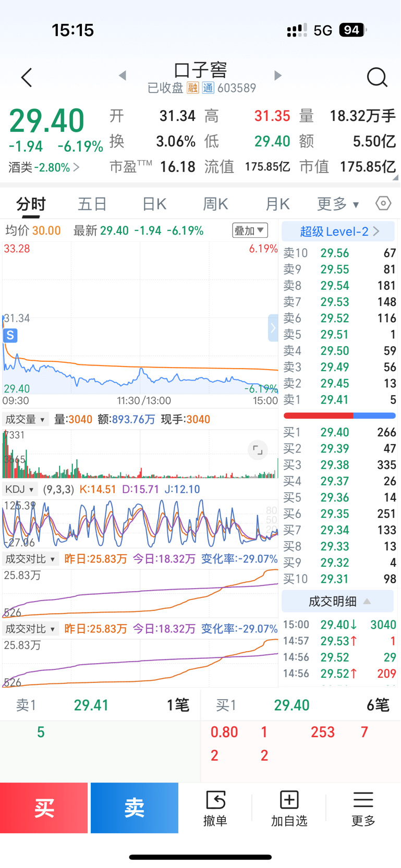Tap the 14:57 trade detail row
Viewport: 401px width, 868px height.
coord(339,641)
